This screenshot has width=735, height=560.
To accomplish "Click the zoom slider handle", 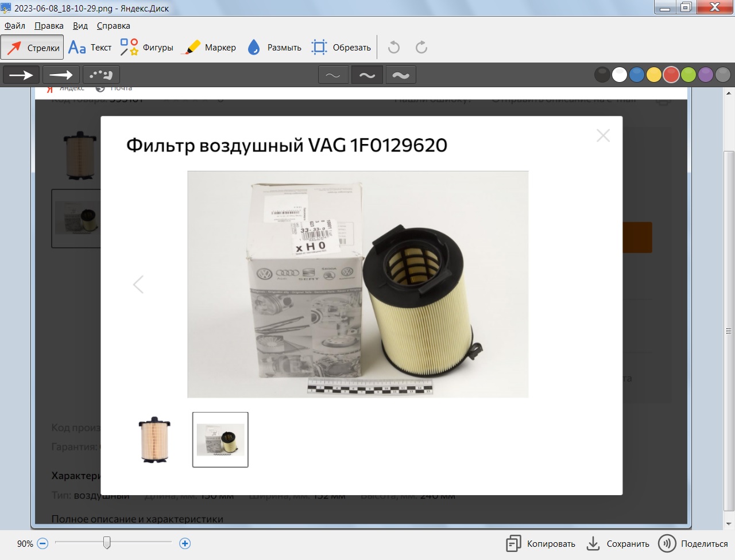I will [107, 542].
